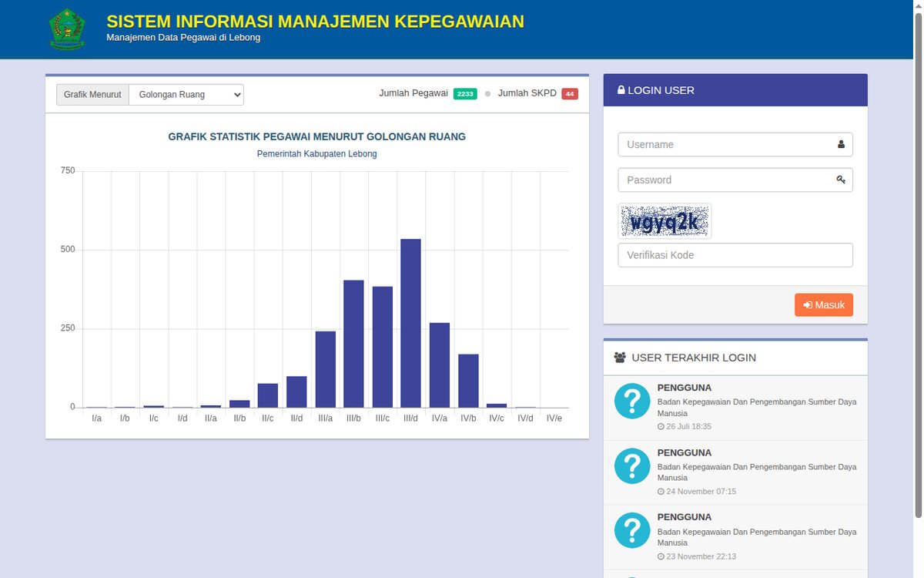924x578 pixels.
Task: Click the III/a bar in the chart
Action: tap(325, 369)
